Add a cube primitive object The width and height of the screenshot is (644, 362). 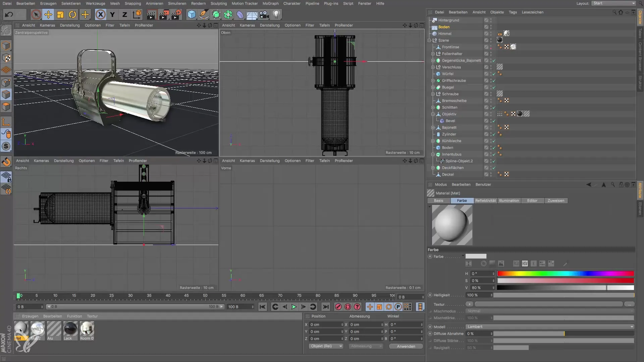point(192,14)
